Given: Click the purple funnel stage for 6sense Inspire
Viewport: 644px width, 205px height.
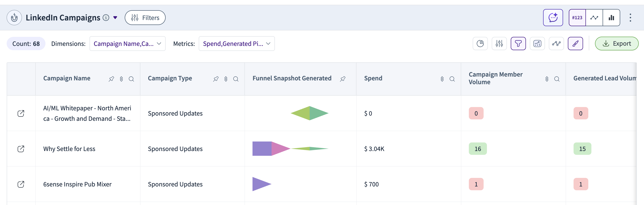Looking at the screenshot, I should (x=260, y=184).
